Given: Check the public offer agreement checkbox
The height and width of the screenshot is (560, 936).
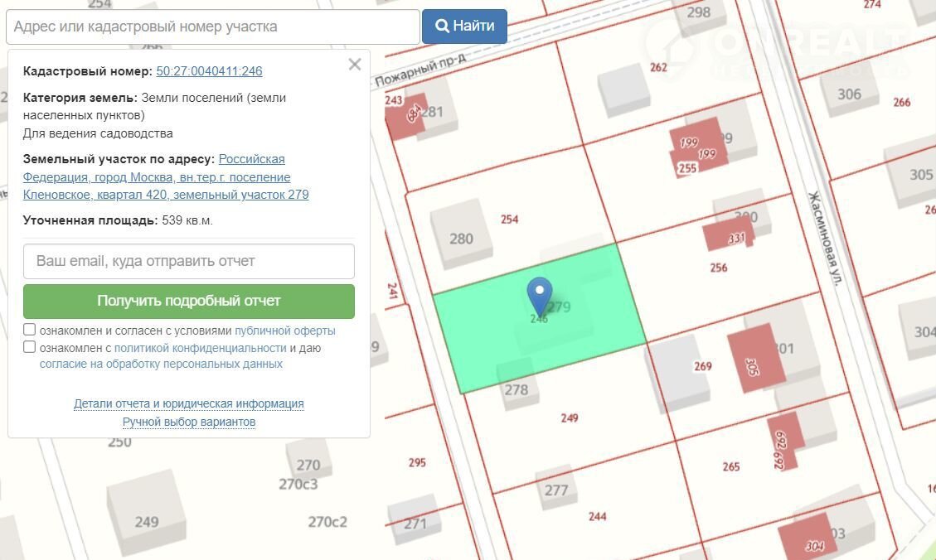Looking at the screenshot, I should point(30,330).
